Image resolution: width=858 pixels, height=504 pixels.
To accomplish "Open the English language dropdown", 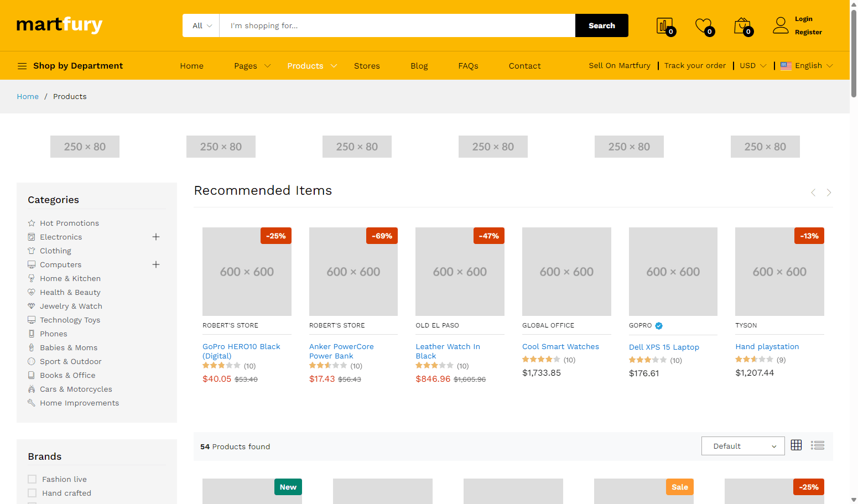I will [x=807, y=66].
